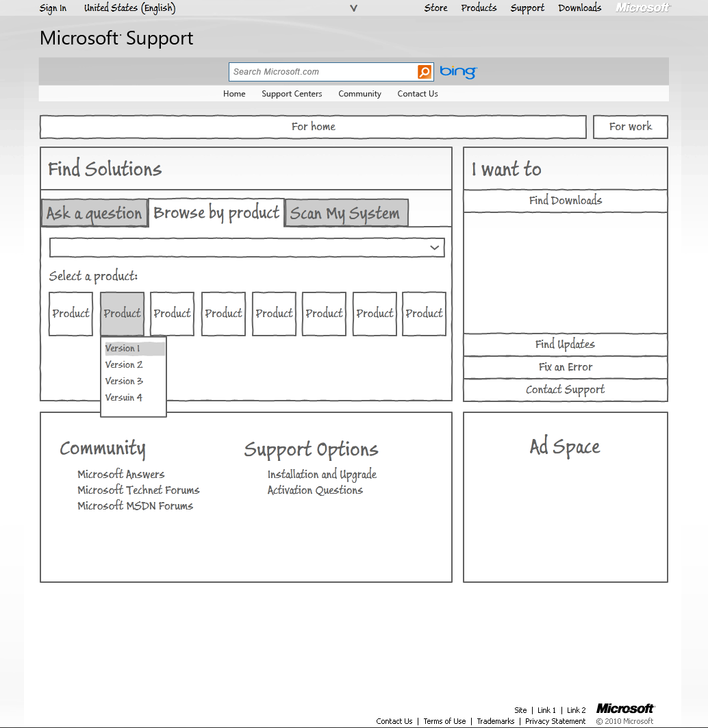The width and height of the screenshot is (708, 728).
Task: Expand Contact Support section
Action: click(566, 390)
